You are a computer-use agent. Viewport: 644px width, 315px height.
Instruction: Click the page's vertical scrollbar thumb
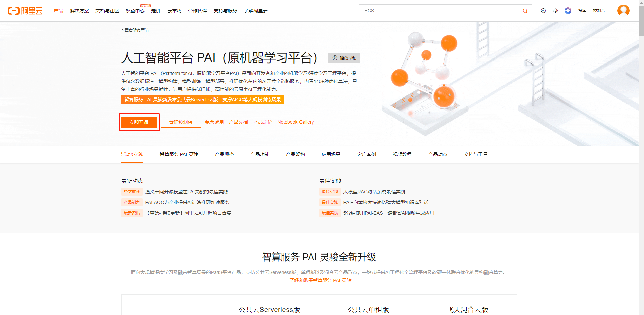pyautogui.click(x=641, y=20)
